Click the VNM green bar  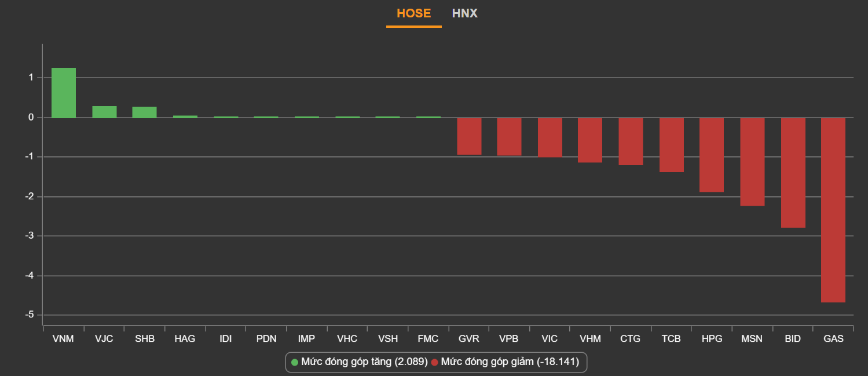64,93
